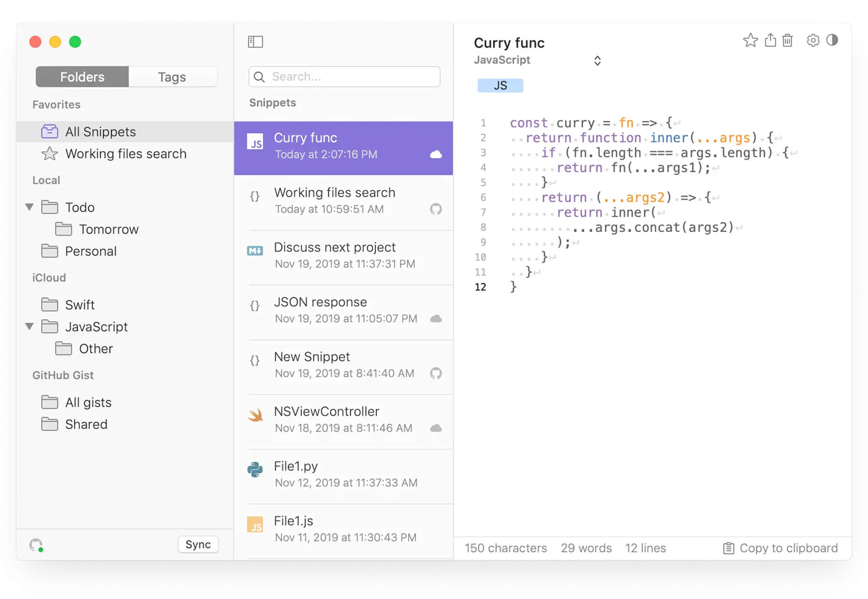Open the JavaScript iCloud folder

coord(125,327)
